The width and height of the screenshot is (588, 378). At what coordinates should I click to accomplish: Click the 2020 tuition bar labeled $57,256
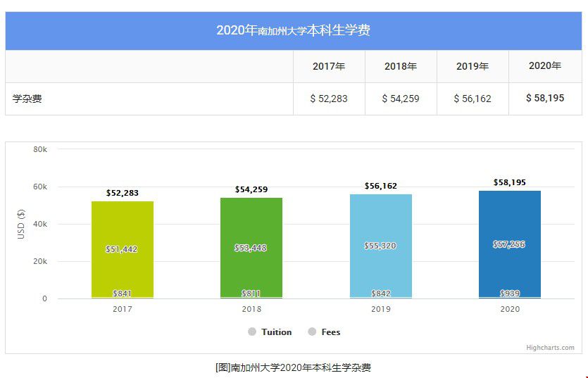click(510, 244)
